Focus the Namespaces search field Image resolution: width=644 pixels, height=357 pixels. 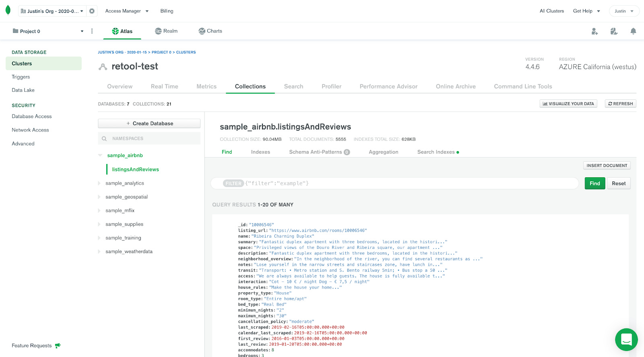click(x=149, y=138)
